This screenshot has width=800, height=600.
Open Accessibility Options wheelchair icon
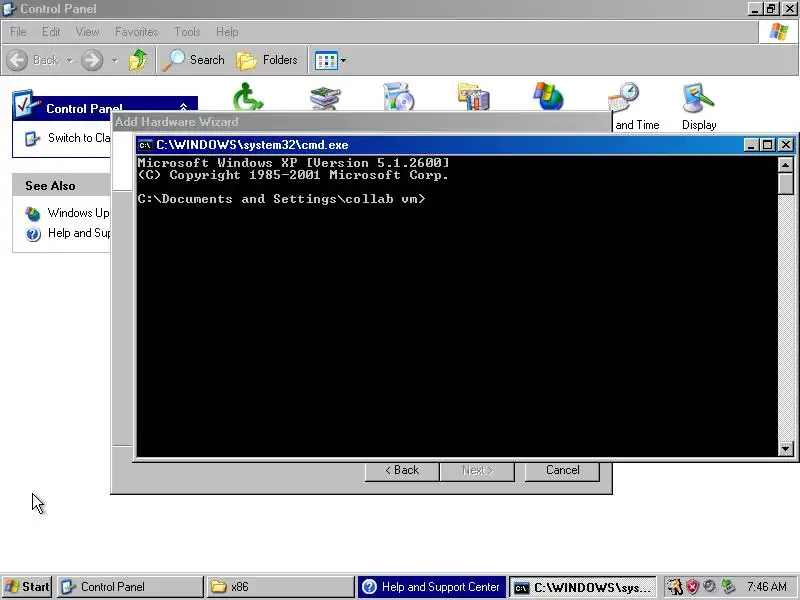point(248,96)
